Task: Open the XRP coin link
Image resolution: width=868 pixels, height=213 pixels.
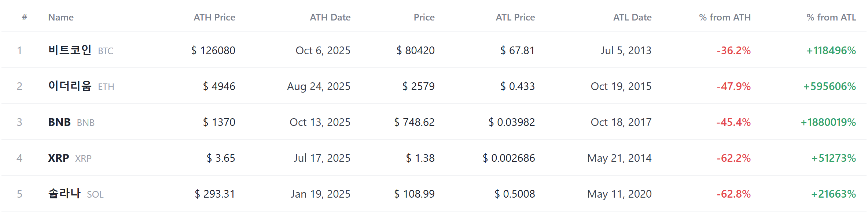Action: 70,158
